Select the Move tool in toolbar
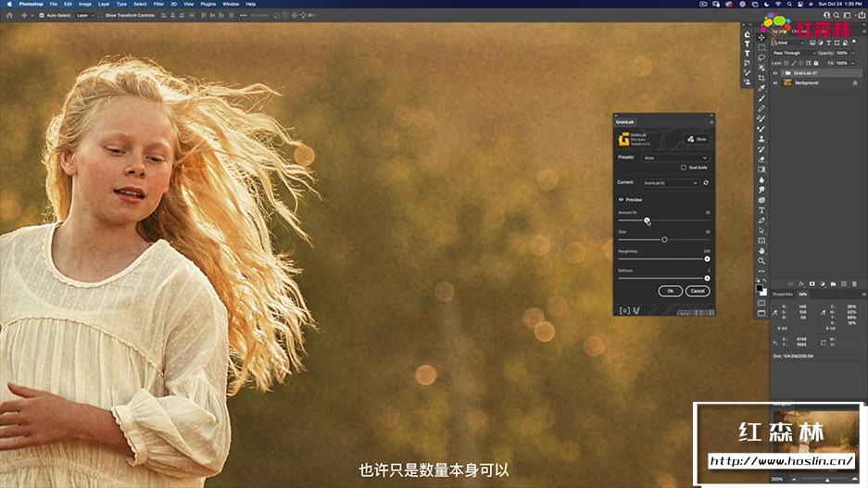 click(x=761, y=37)
